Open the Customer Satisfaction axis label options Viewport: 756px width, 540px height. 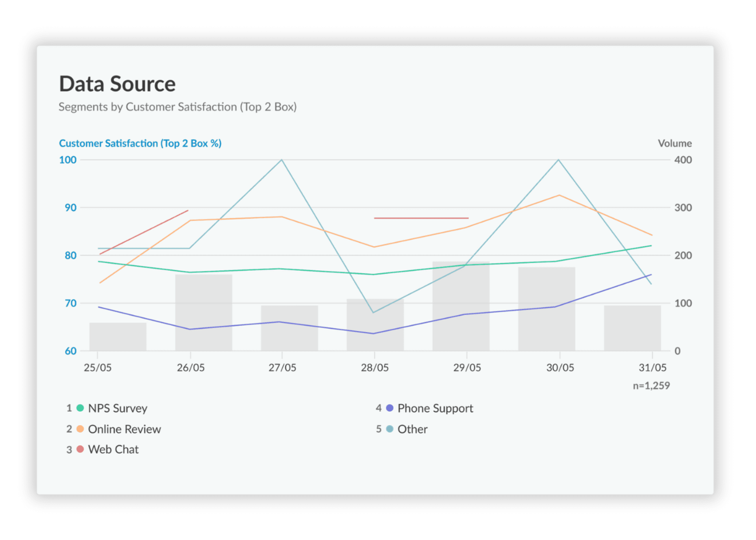point(140,143)
